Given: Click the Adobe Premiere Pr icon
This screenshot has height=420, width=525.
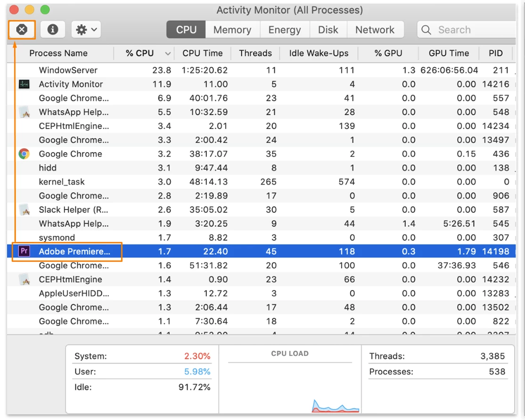Looking at the screenshot, I should pyautogui.click(x=24, y=251).
